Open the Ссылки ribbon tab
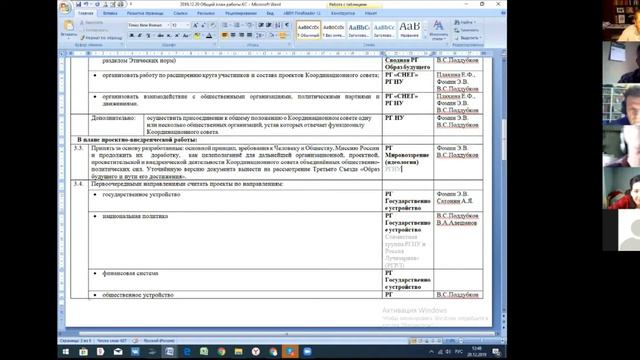The height and width of the screenshot is (360, 640). (x=180, y=13)
